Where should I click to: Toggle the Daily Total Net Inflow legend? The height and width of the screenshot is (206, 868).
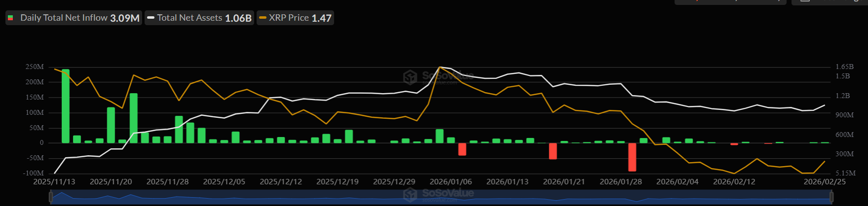[x=74, y=18]
